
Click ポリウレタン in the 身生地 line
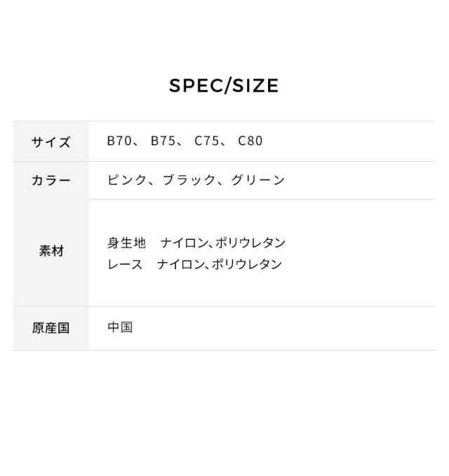pyautogui.click(x=250, y=243)
